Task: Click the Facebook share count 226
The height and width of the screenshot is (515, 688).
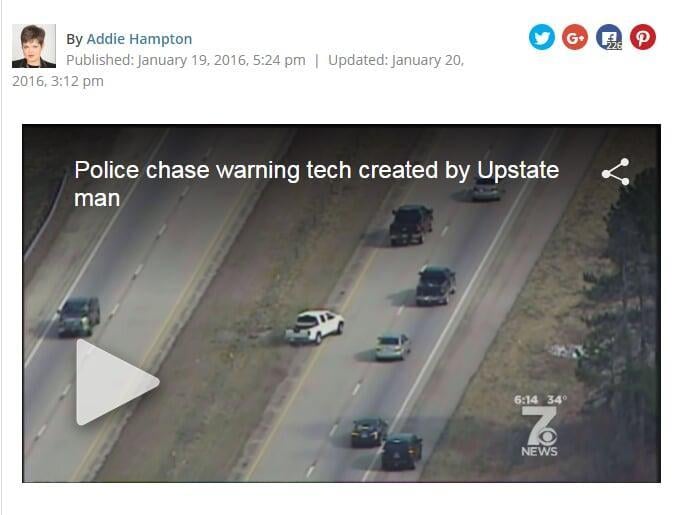Action: click(x=614, y=46)
